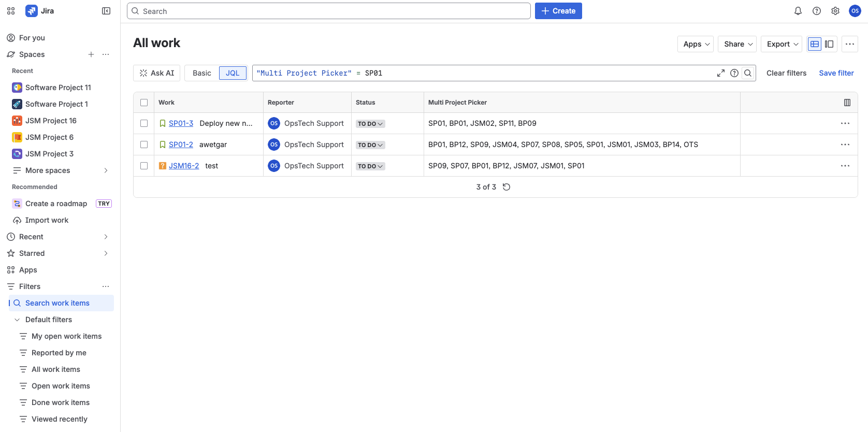Run search with magnifier icon

click(748, 73)
